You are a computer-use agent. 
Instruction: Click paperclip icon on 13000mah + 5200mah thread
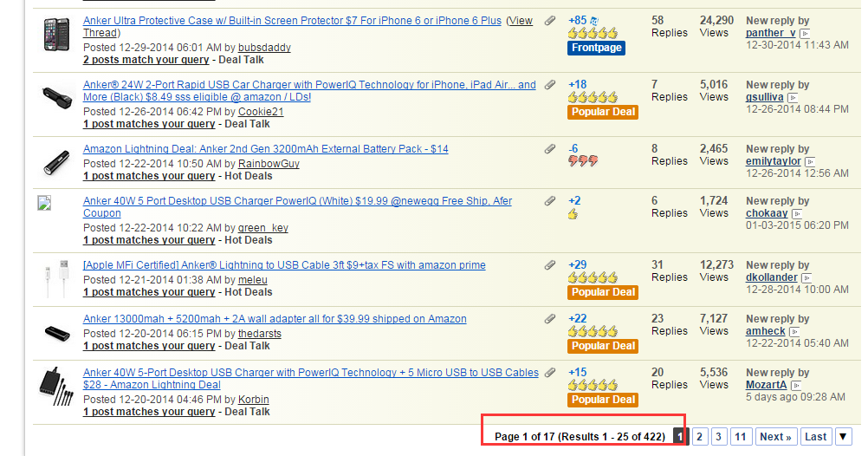[x=550, y=319]
